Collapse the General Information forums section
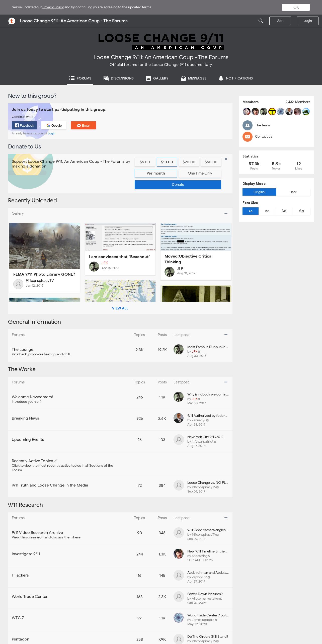The width and height of the screenshot is (322, 644). point(226,335)
